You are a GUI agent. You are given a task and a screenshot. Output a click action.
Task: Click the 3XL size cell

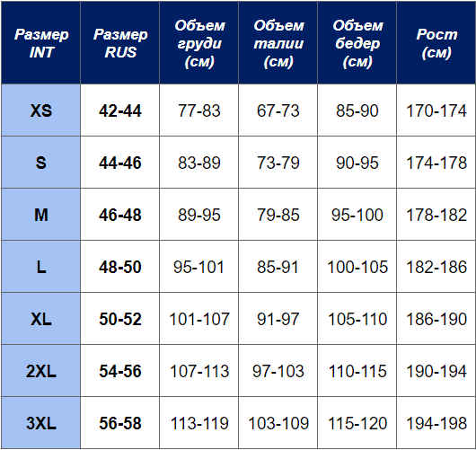[41, 423]
